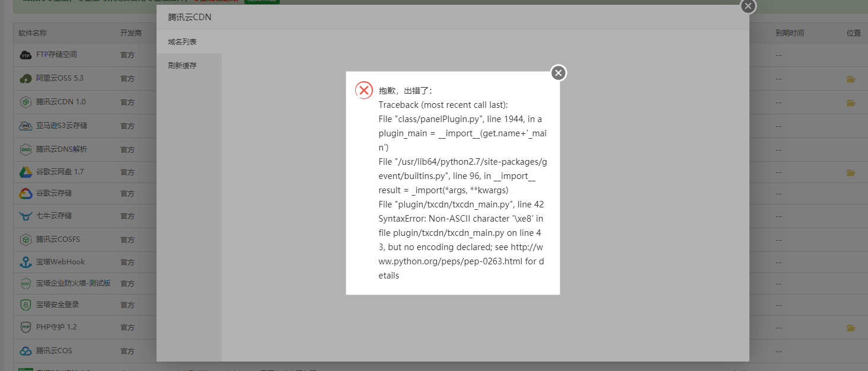Open folder location for 腾讯云CDN row
The image size is (868, 371).
click(x=851, y=103)
